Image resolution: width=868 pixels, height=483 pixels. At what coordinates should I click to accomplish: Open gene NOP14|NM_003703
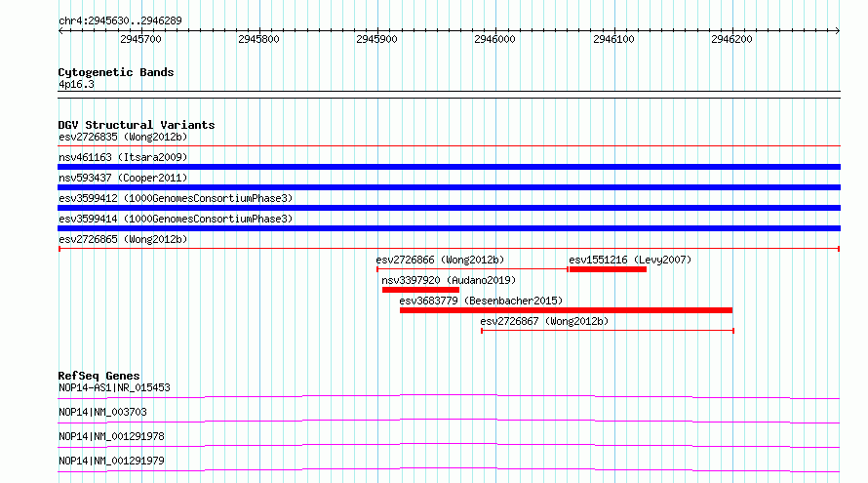[x=102, y=412]
